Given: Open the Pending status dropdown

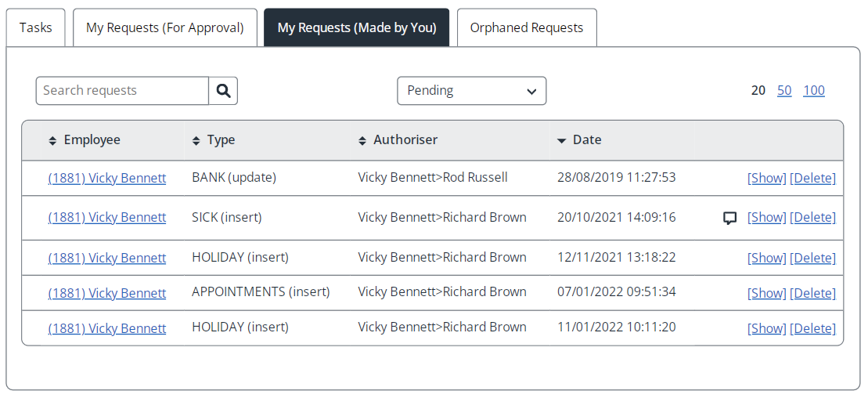Looking at the screenshot, I should point(471,91).
